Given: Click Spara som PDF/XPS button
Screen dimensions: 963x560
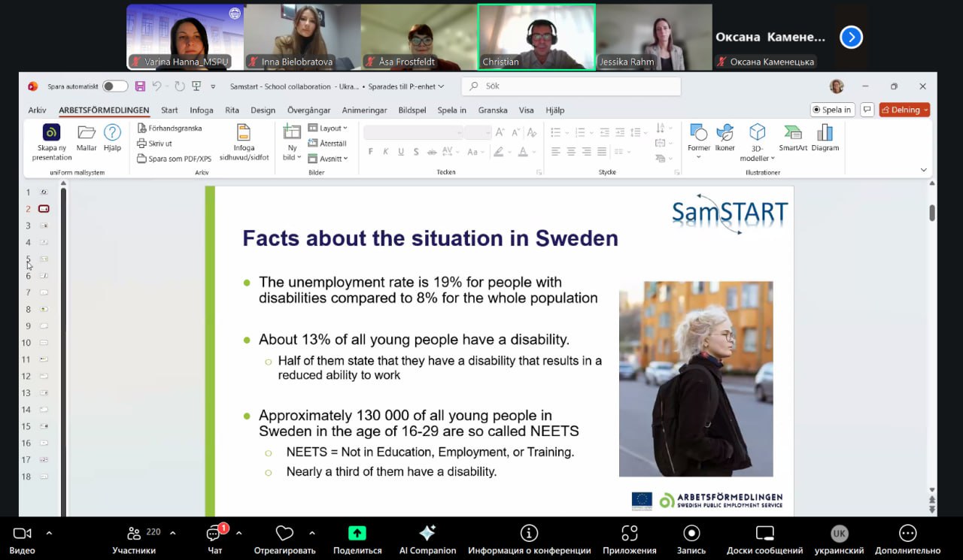Looking at the screenshot, I should [175, 159].
